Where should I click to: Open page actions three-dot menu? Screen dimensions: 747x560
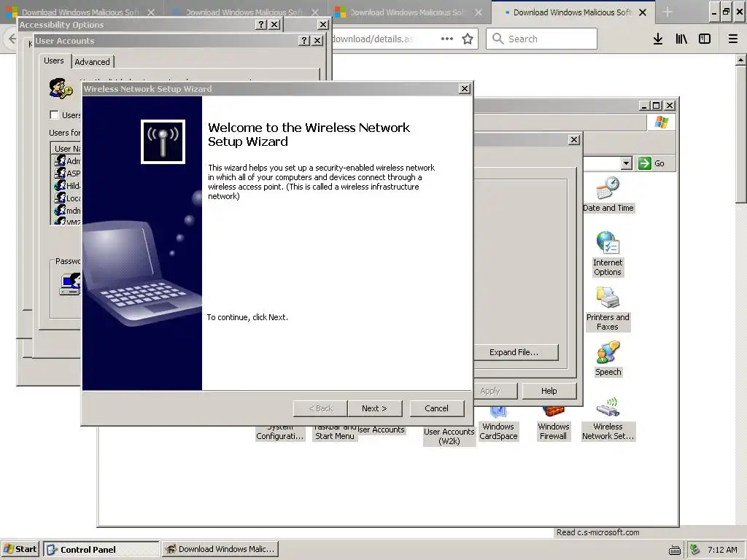pos(447,39)
